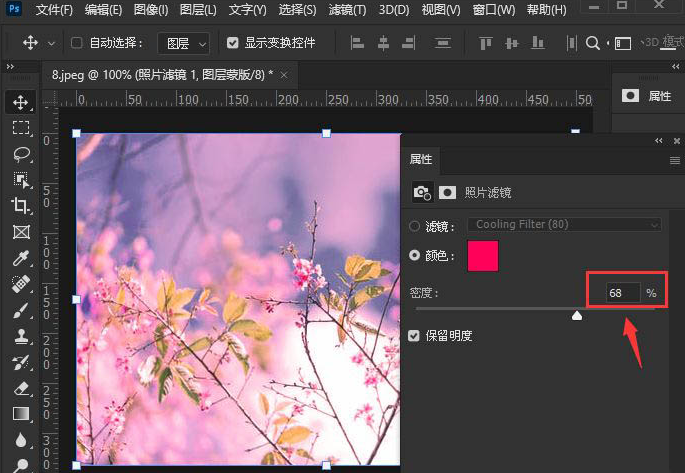
Task: Enable the 自动选择 checkbox
Action: click(77, 44)
